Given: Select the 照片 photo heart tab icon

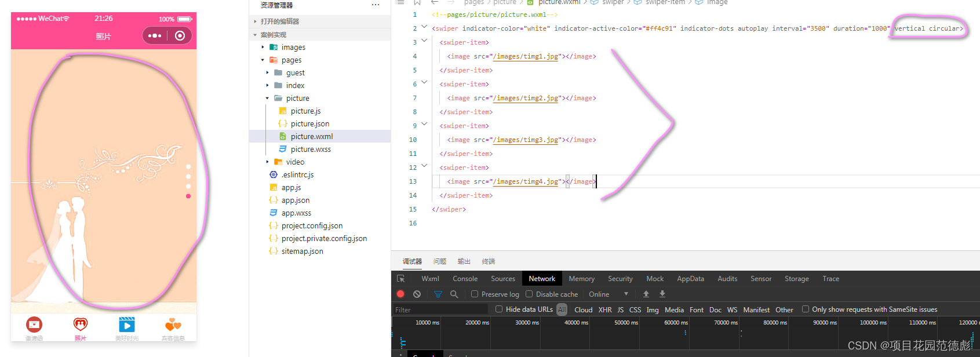Looking at the screenshot, I should coord(81,325).
